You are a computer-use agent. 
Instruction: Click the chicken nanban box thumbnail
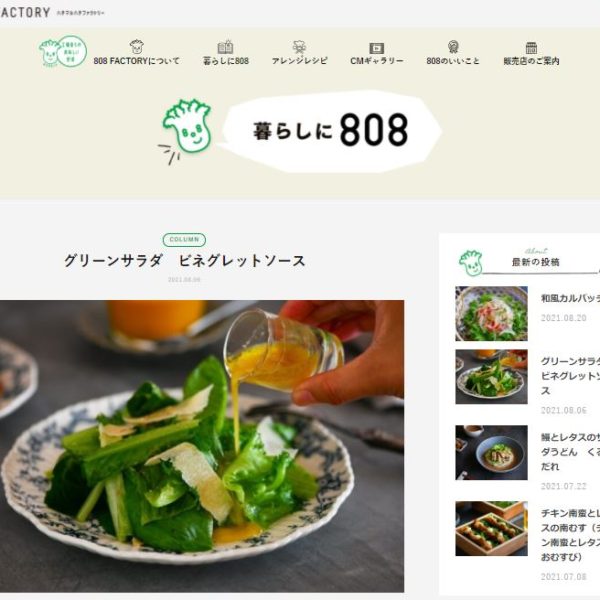tap(491, 528)
